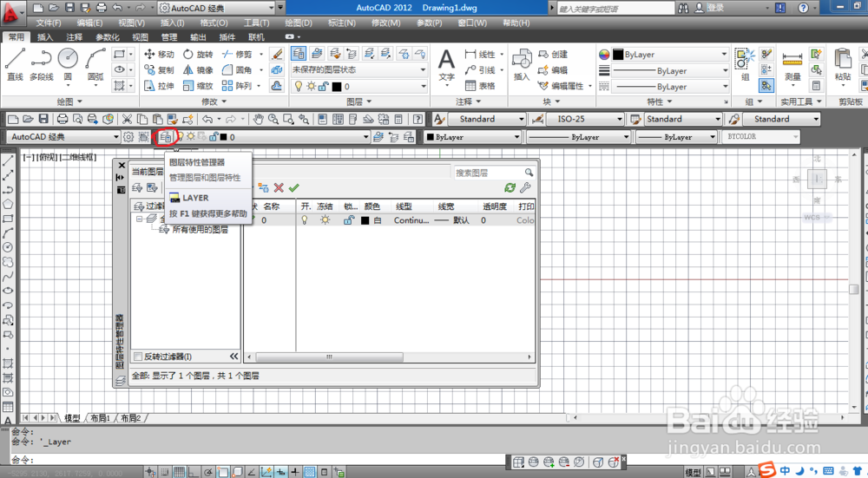
Task: Expand the Modify (修改) panel
Action: click(214, 101)
